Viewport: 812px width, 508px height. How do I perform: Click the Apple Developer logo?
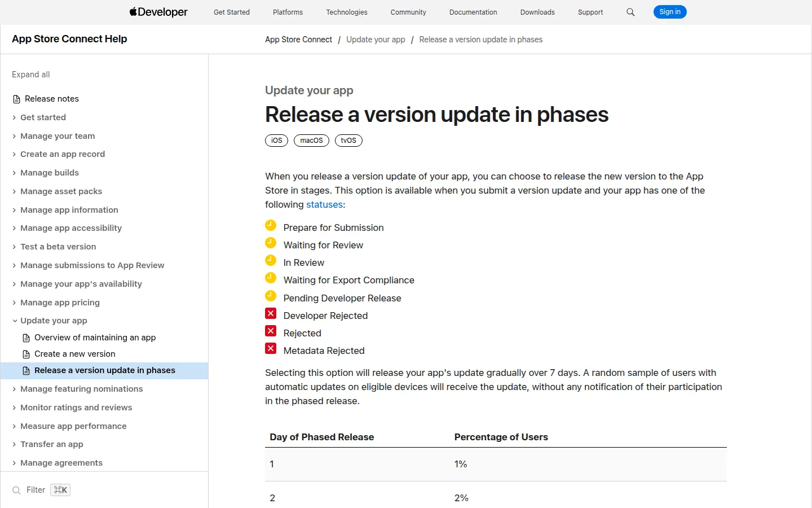(158, 12)
